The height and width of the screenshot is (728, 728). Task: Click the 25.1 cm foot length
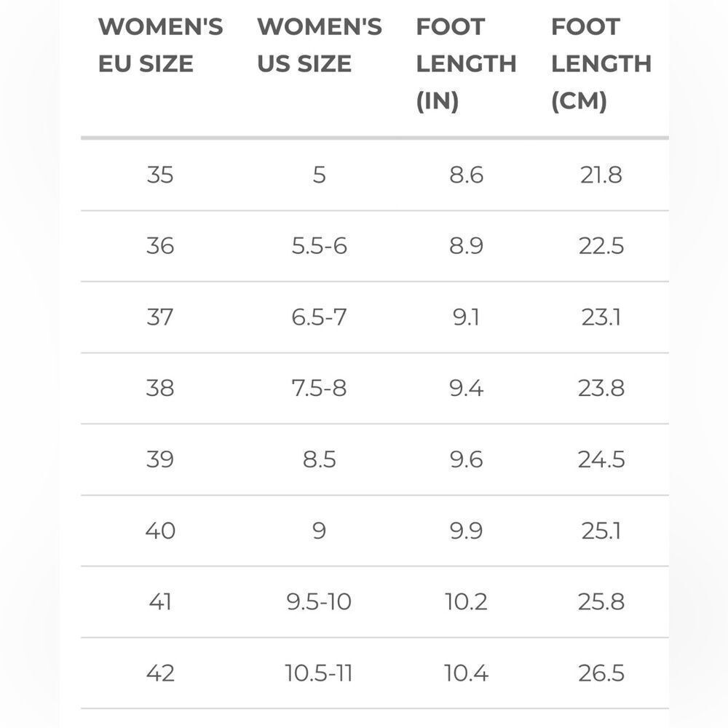tap(601, 530)
